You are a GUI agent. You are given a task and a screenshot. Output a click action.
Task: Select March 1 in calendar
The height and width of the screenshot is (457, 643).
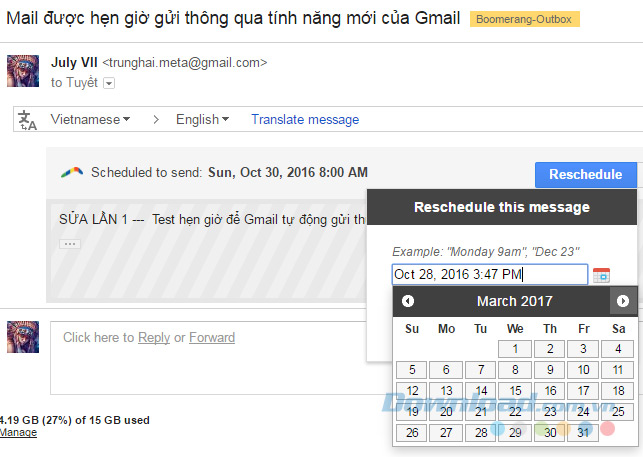[515, 349]
